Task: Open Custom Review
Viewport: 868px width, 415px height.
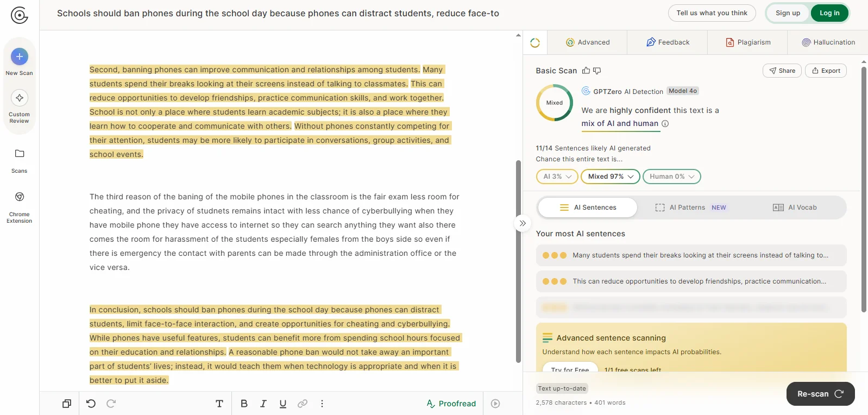Action: click(20, 106)
